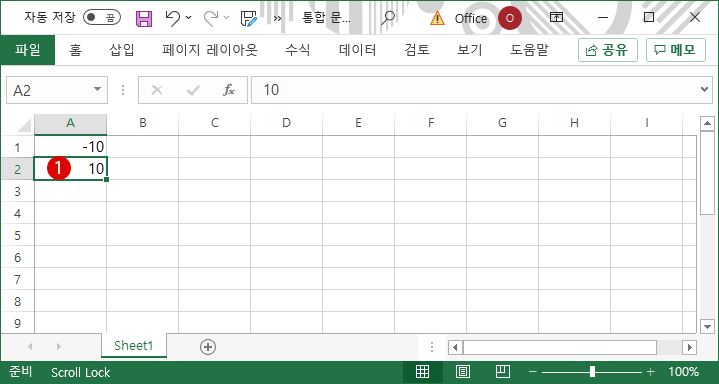
Task: Open the Undo history dropdown arrow
Action: (188, 18)
